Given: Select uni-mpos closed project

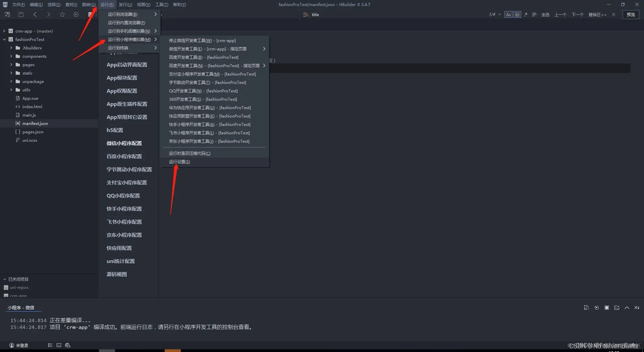Looking at the screenshot, I should [19, 288].
